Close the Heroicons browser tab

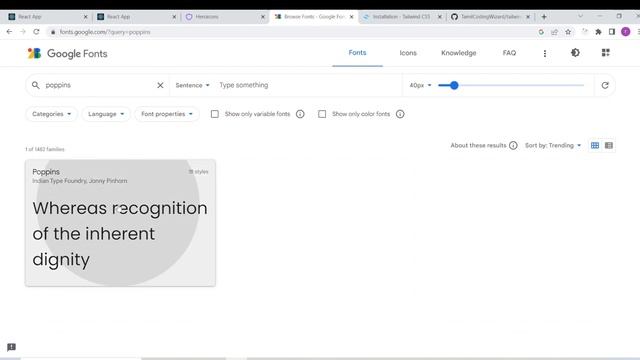263,17
